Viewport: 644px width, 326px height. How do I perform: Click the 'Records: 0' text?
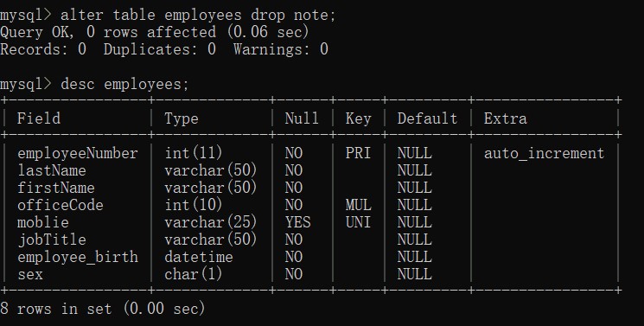[x=43, y=50]
